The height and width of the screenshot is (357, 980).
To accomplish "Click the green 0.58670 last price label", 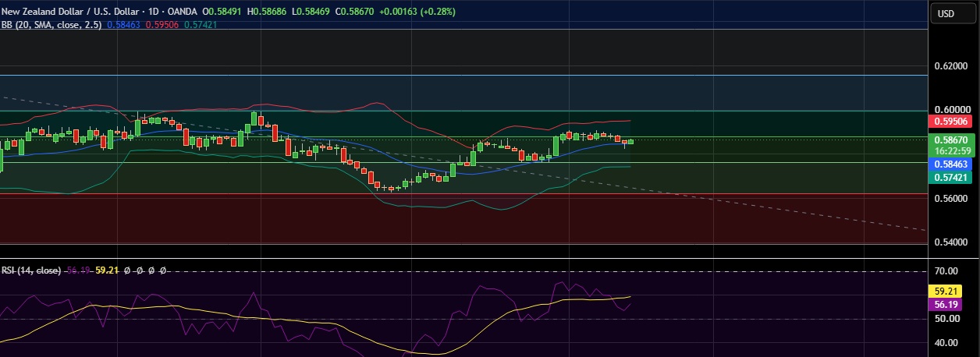I will pos(951,140).
